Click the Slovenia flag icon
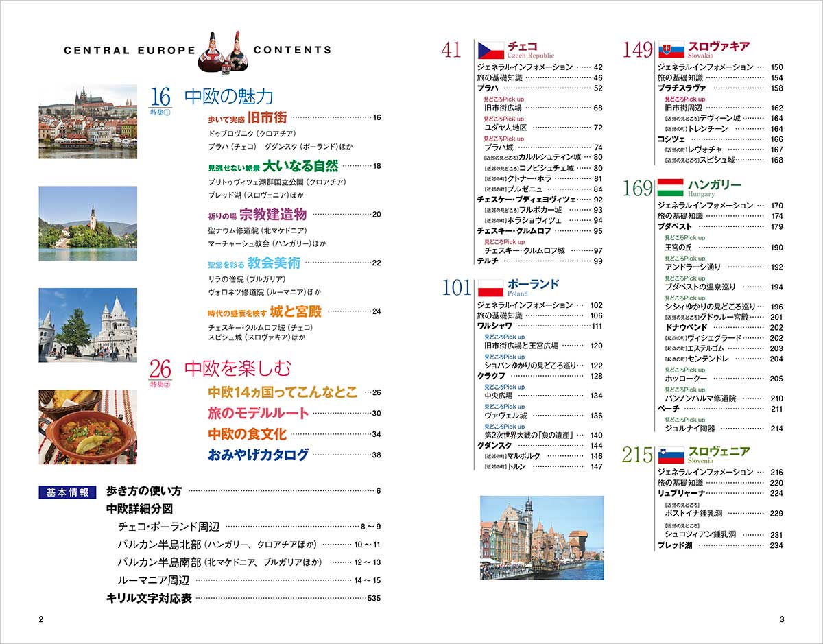823x644 pixels. (x=671, y=454)
